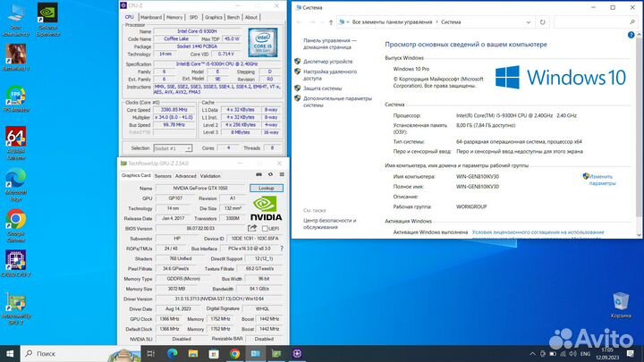Open Task View on the taskbar

[151, 353]
